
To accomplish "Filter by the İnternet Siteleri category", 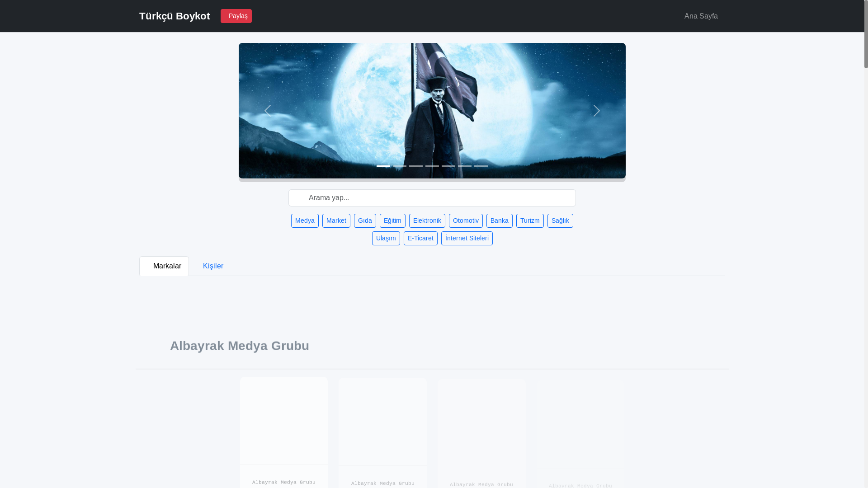I will click(467, 238).
